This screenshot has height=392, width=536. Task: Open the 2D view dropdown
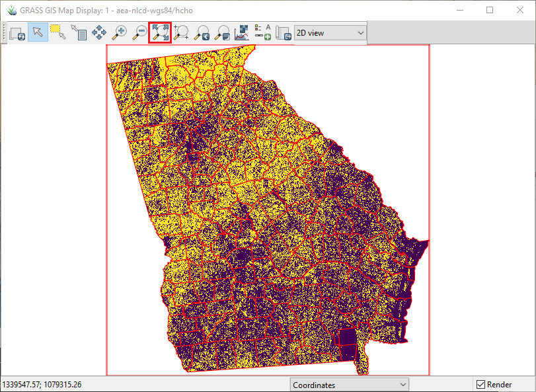(x=329, y=32)
